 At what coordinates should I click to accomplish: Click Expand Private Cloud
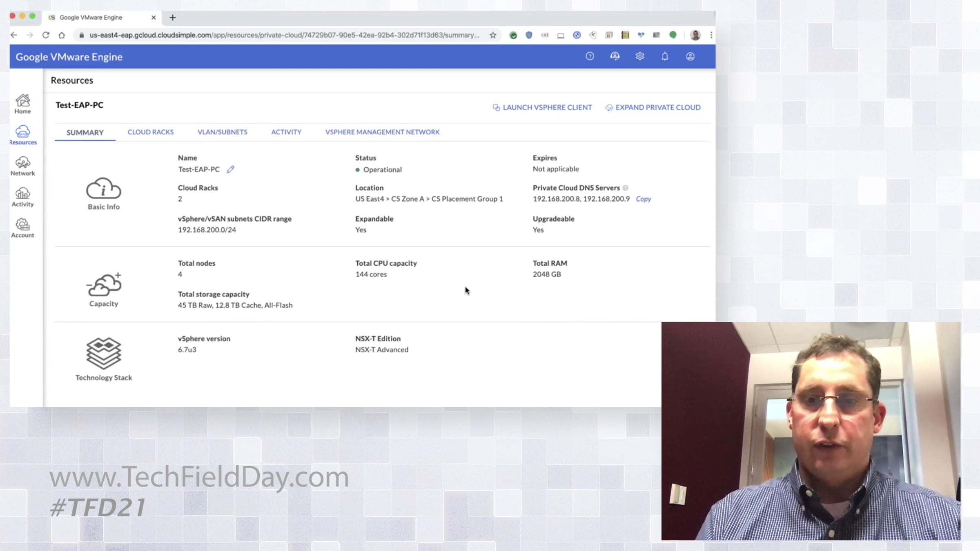click(653, 107)
